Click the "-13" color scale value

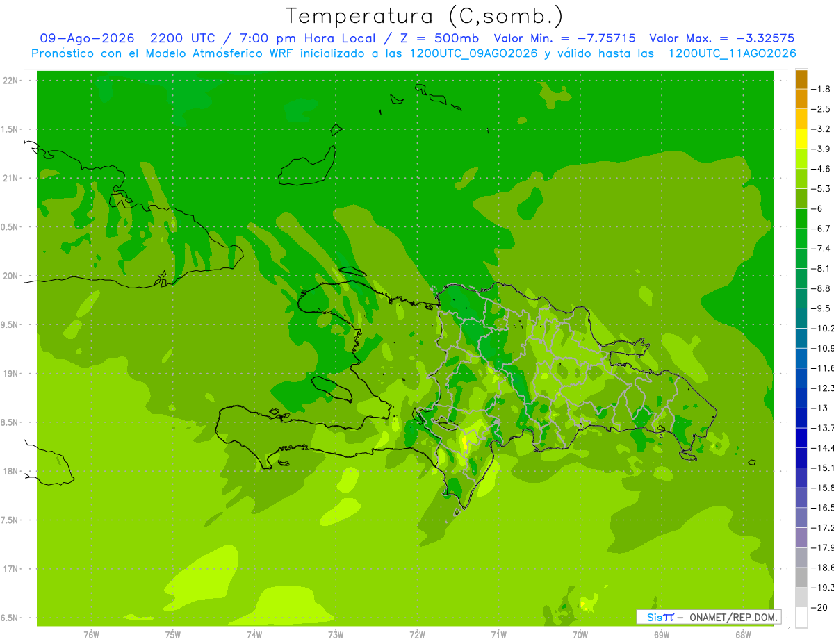(819, 408)
